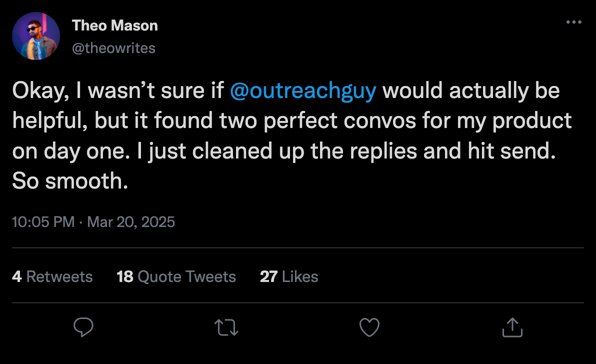Viewport: 596px width, 364px height.
Task: Open tweet details via the timestamp
Action: click(93, 221)
